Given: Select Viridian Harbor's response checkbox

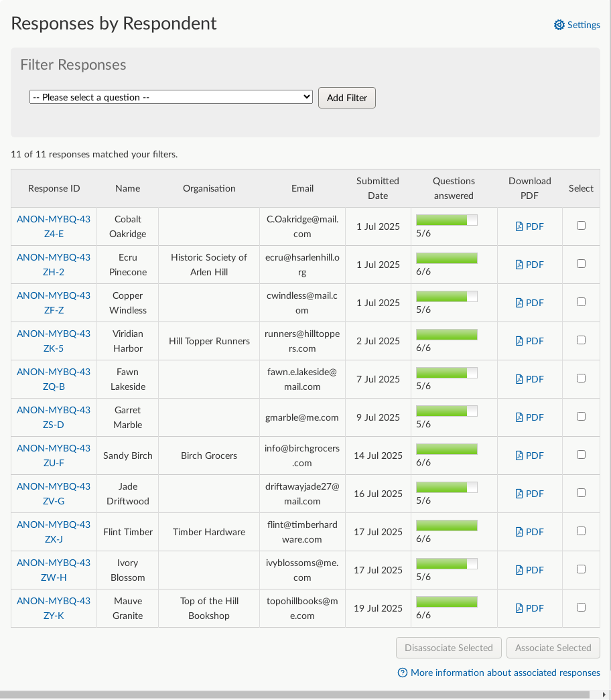Looking at the screenshot, I should coord(581,340).
